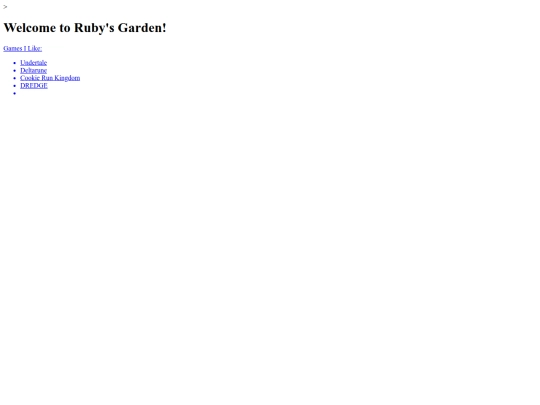Screen dimensions: 540x405
Task: Click the bullet point beside Undertale
Action: [x=14, y=63]
